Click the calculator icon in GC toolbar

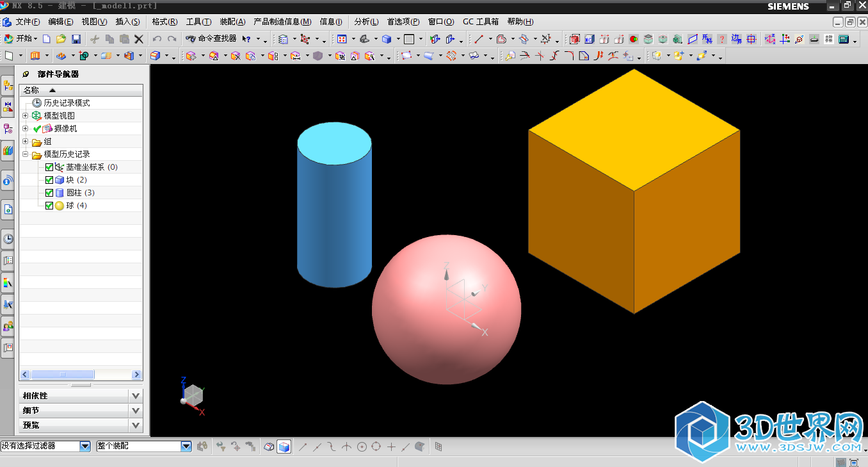click(844, 39)
